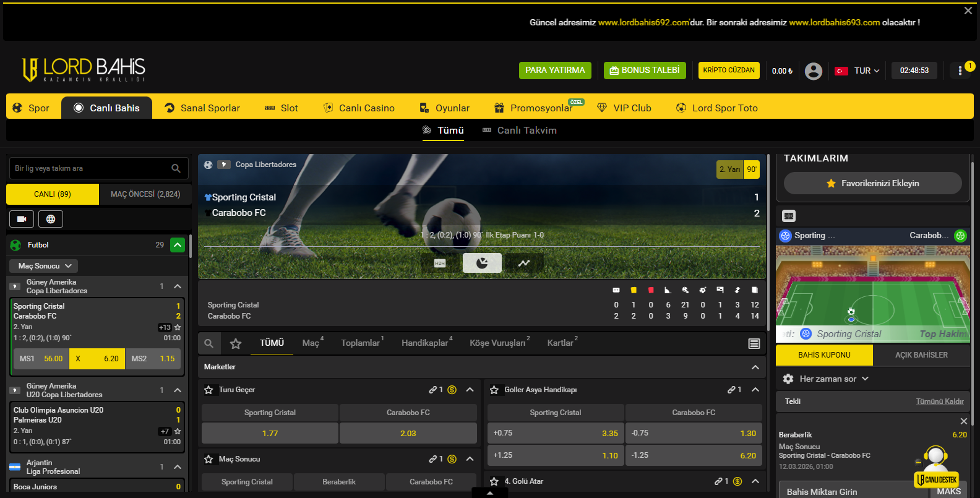Open the H2H head-to-head stats icon
Image resolution: width=980 pixels, height=498 pixels.
coord(440,263)
